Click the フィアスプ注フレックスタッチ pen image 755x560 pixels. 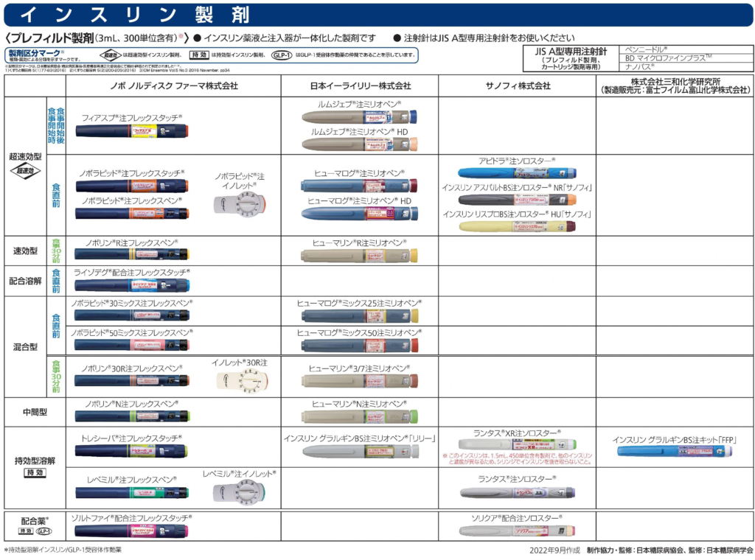click(x=132, y=131)
